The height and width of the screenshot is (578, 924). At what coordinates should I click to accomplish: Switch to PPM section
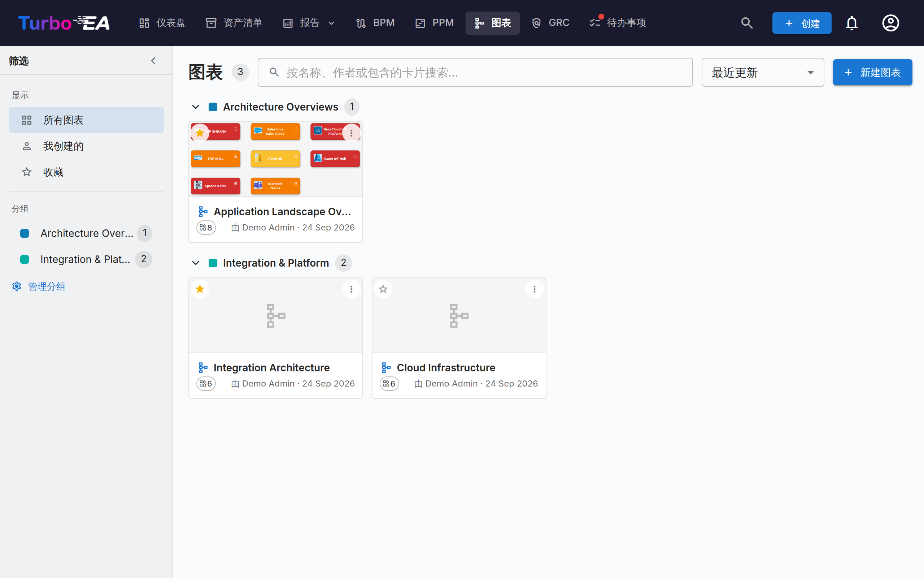pos(435,23)
